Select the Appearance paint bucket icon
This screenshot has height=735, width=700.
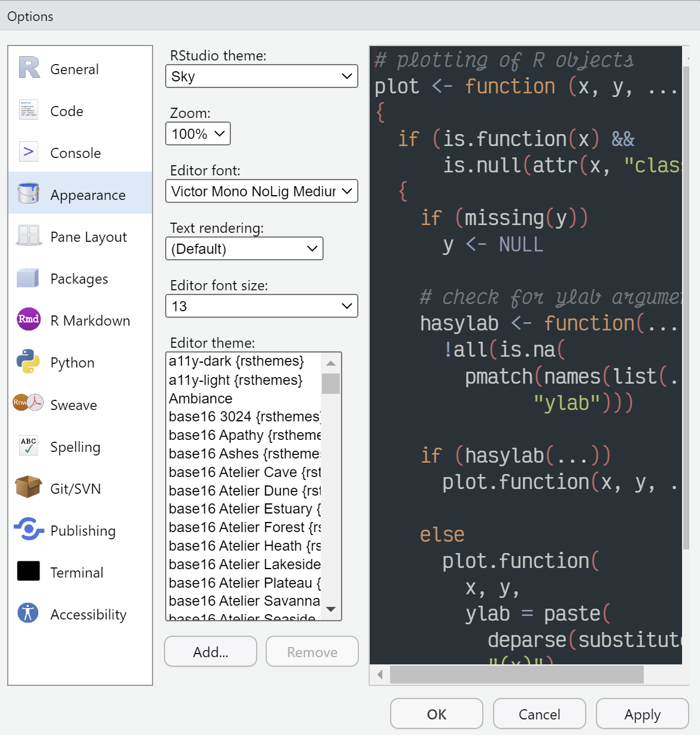click(28, 193)
